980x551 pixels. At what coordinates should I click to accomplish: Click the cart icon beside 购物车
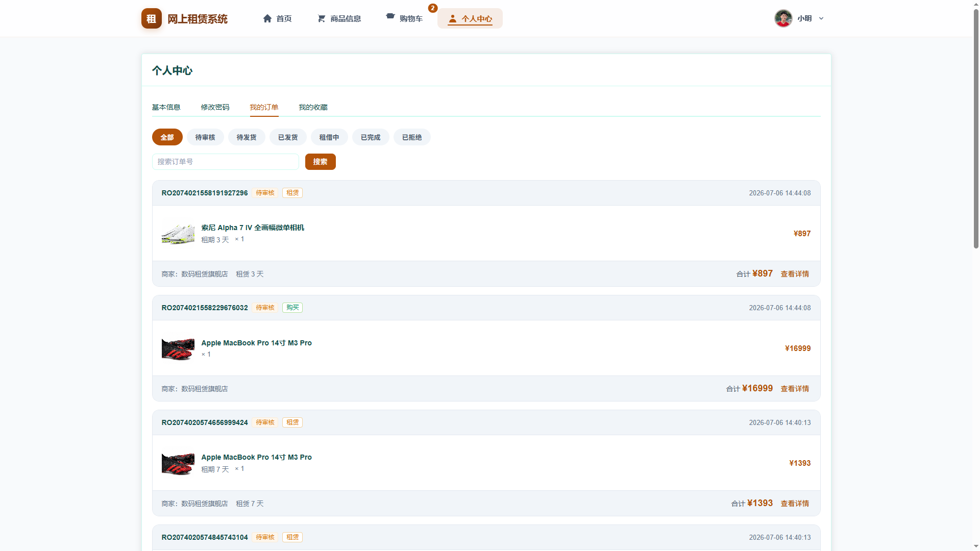pyautogui.click(x=390, y=16)
